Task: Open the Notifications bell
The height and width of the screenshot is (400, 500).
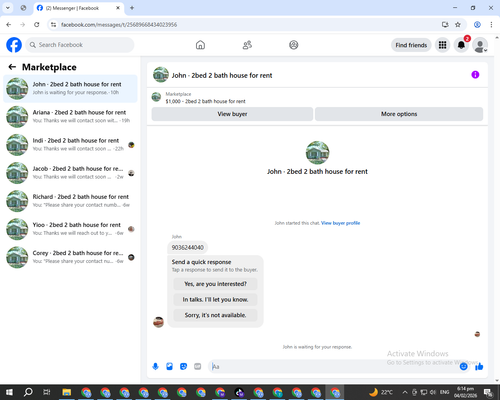Action: click(x=461, y=45)
